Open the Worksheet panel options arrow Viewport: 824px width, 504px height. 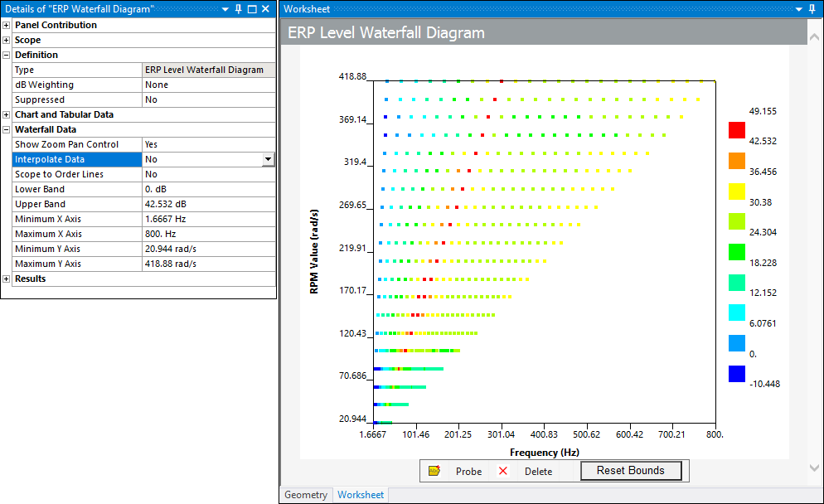tap(799, 8)
